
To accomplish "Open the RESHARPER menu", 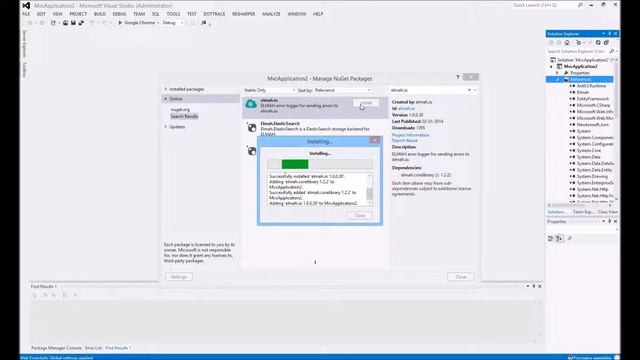I will pos(243,14).
